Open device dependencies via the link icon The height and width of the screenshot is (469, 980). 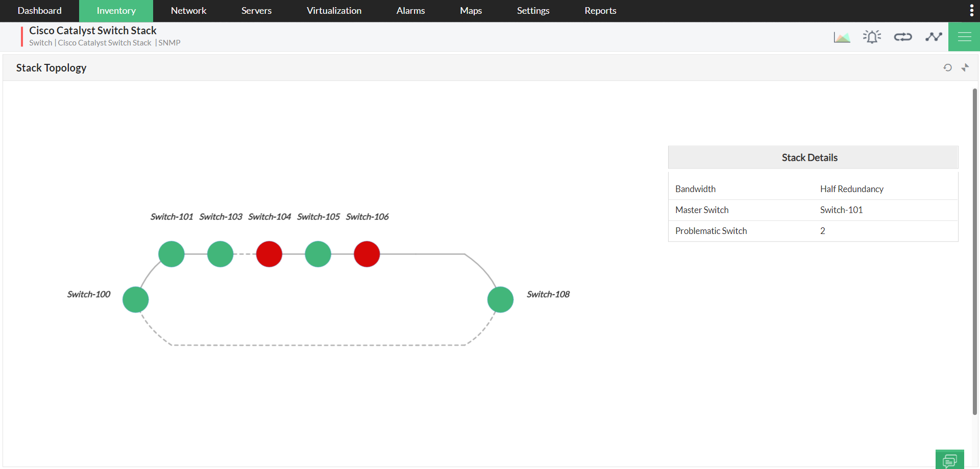pyautogui.click(x=902, y=36)
